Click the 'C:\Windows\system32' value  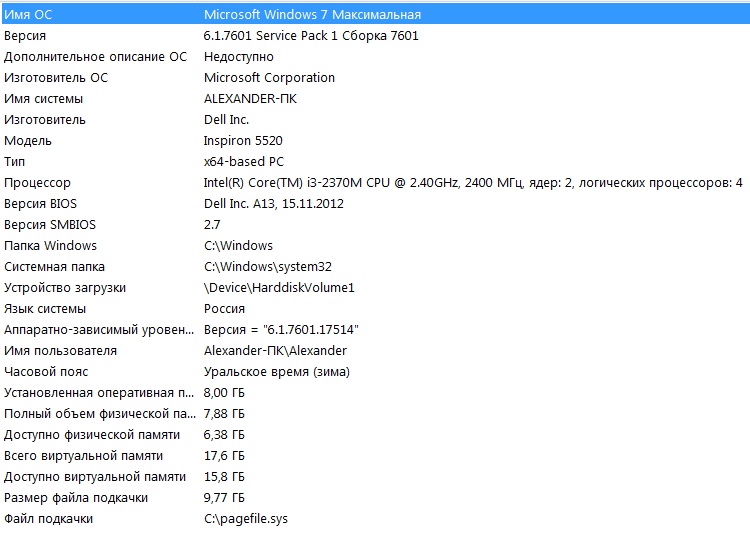(x=268, y=267)
